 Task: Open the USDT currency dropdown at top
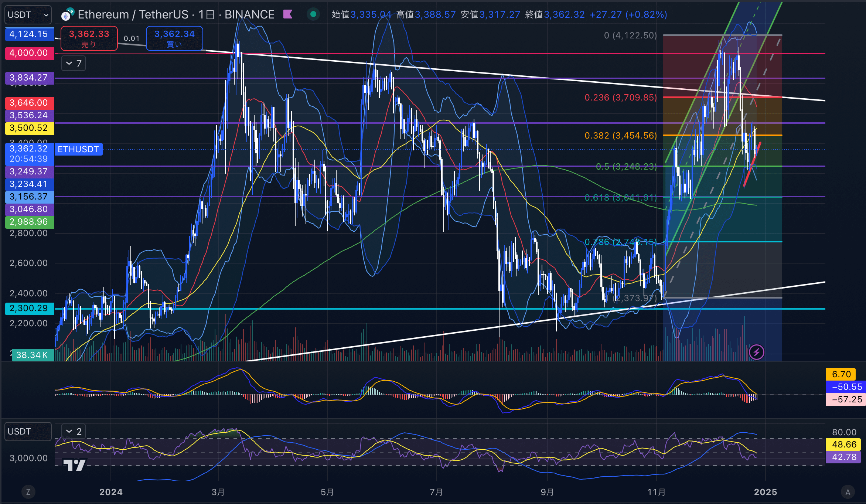[28, 15]
